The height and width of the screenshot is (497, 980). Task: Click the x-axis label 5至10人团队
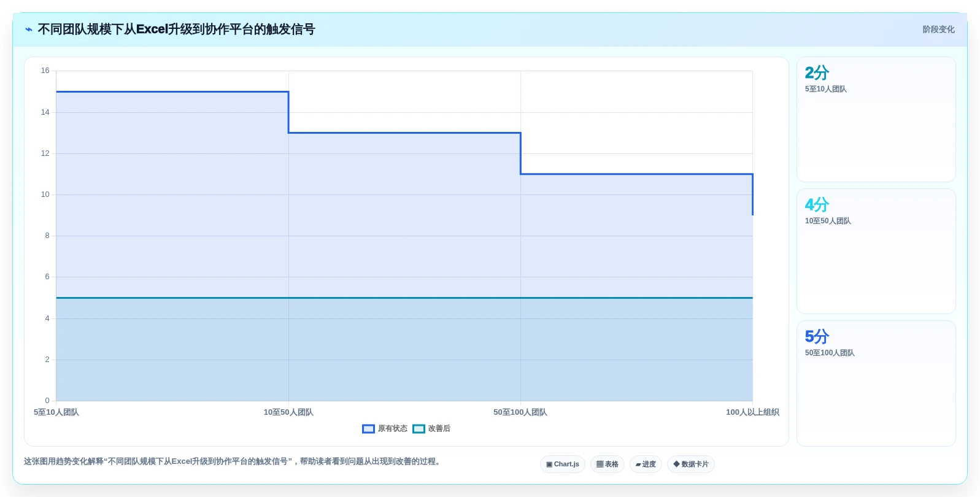coord(56,412)
